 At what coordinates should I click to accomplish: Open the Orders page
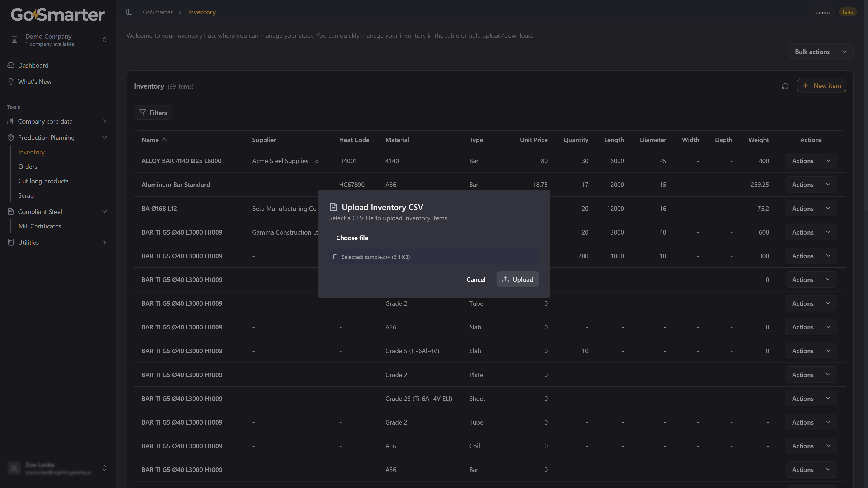click(28, 167)
